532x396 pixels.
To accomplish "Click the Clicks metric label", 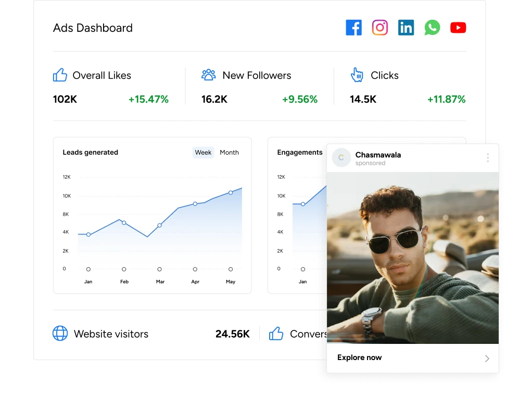I will tap(384, 76).
